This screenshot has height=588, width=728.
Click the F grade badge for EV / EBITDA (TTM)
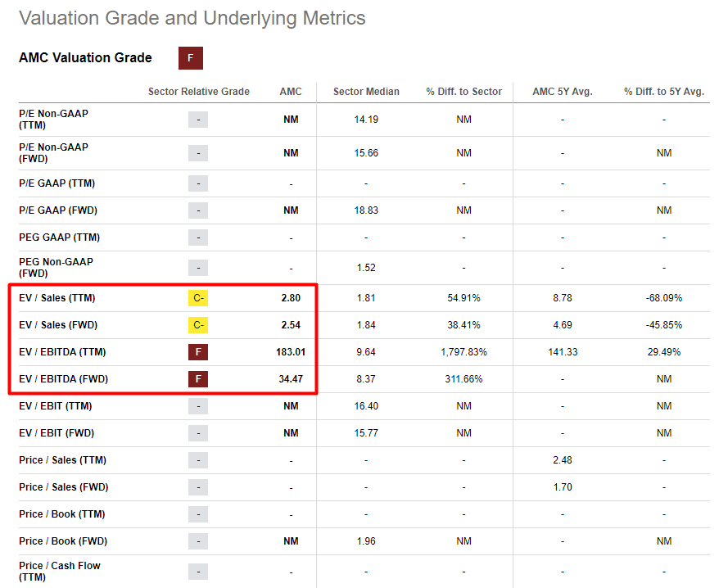pos(198,352)
